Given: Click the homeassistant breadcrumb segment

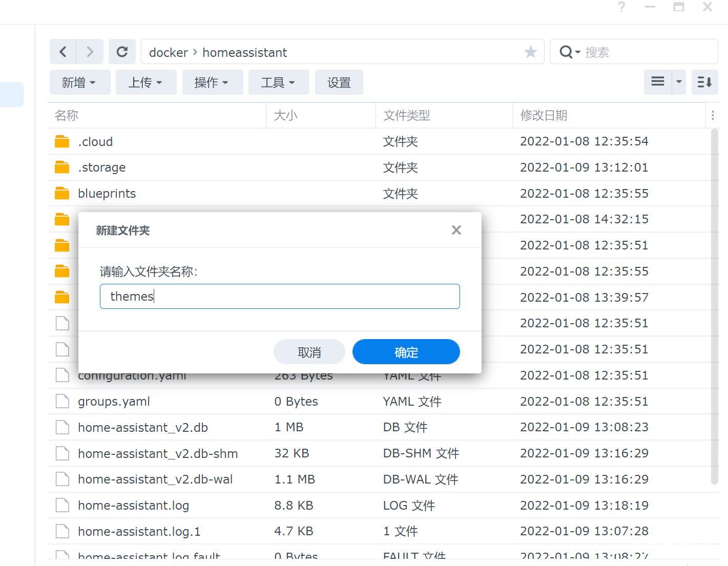Looking at the screenshot, I should point(245,52).
